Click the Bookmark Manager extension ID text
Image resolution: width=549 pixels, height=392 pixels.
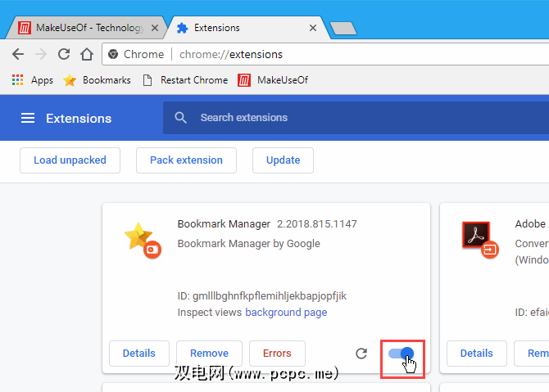point(262,295)
